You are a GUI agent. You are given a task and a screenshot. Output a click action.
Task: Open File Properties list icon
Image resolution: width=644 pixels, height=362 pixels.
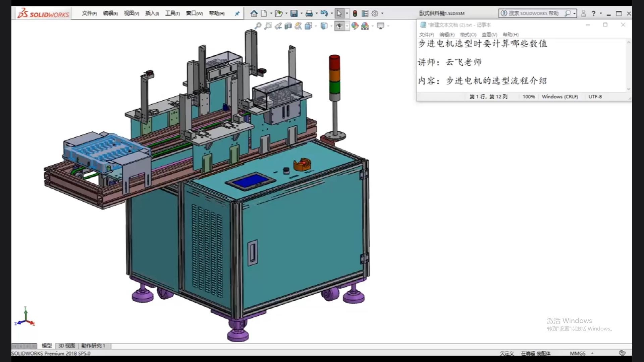tap(365, 13)
